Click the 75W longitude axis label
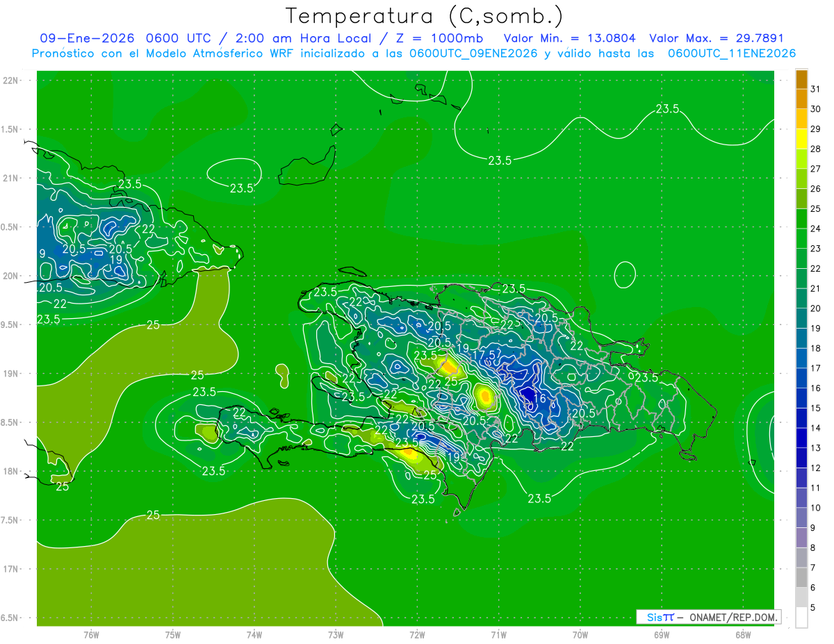 (x=173, y=634)
